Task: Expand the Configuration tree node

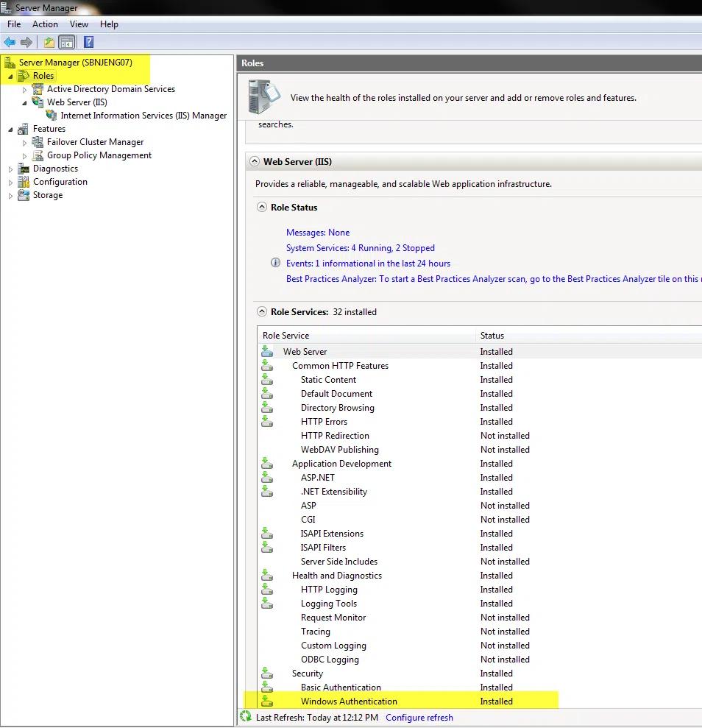Action: point(11,183)
